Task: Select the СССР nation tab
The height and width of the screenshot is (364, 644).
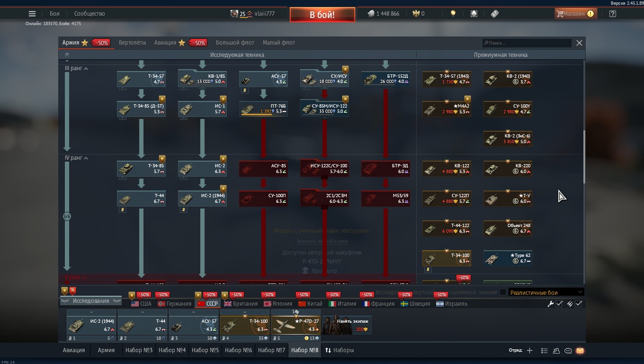Action: [207, 304]
